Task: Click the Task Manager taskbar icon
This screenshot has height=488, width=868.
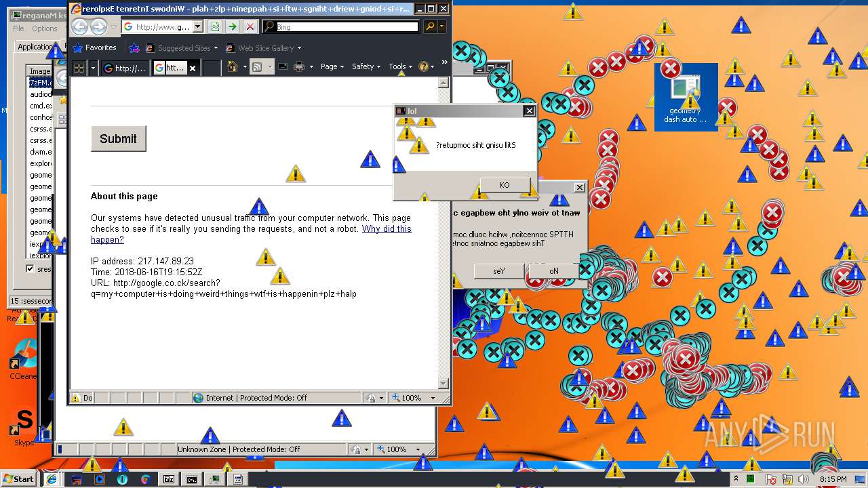Action: [x=215, y=479]
